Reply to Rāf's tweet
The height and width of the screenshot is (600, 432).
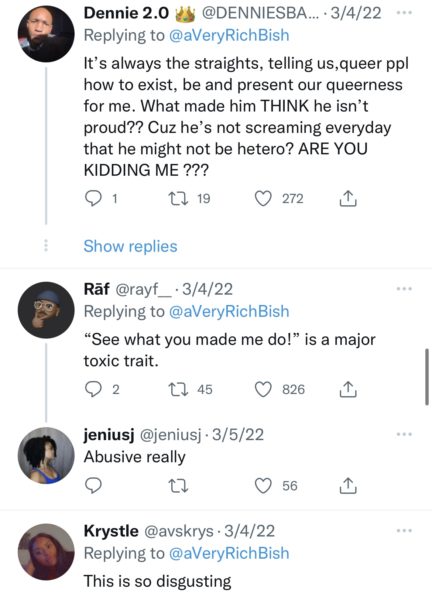point(93,390)
